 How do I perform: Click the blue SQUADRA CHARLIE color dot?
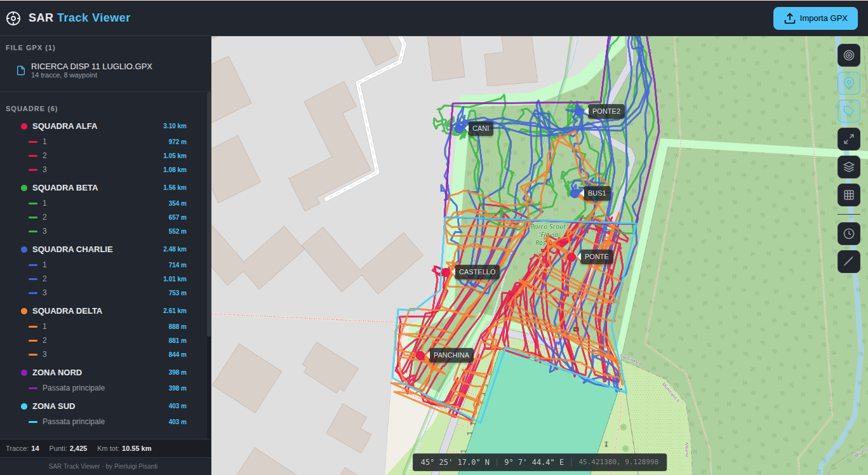click(24, 250)
